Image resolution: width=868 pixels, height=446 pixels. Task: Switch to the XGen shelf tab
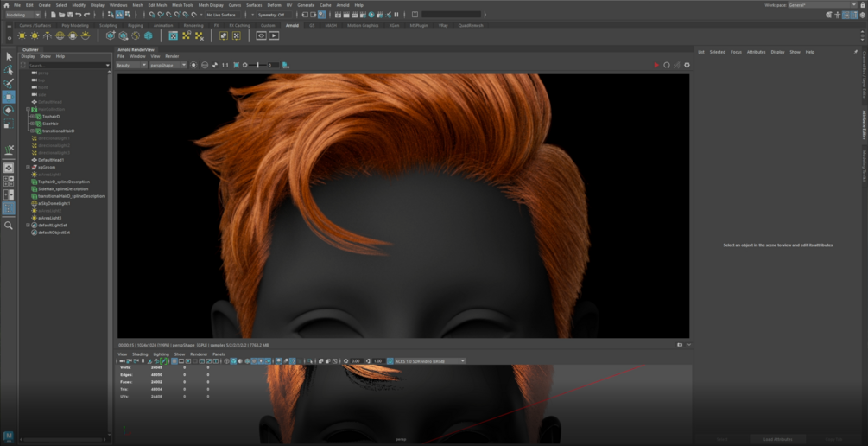(x=394, y=25)
